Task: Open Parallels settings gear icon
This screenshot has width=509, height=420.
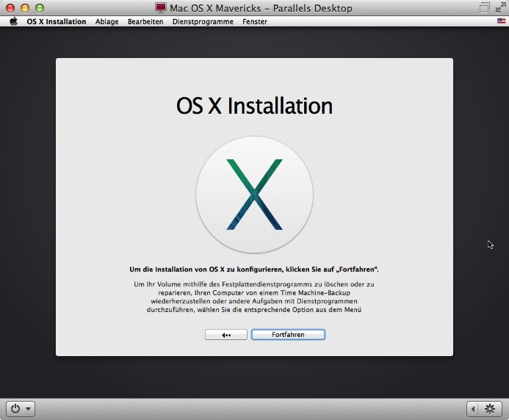Action: point(490,409)
